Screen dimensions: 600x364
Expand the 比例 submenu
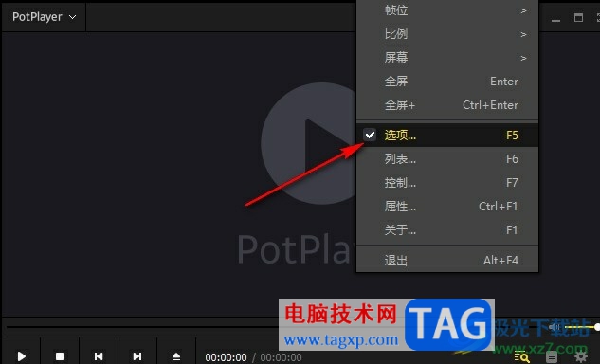coord(447,34)
